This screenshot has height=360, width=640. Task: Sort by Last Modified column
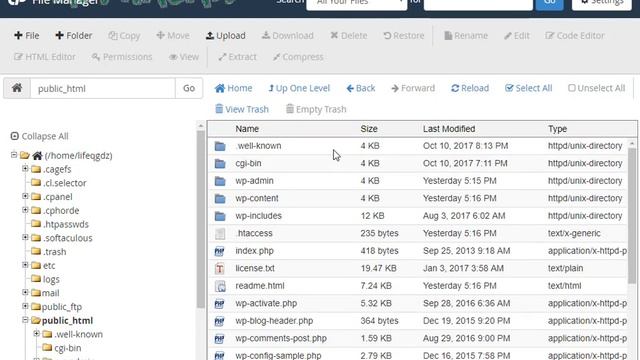tap(449, 129)
